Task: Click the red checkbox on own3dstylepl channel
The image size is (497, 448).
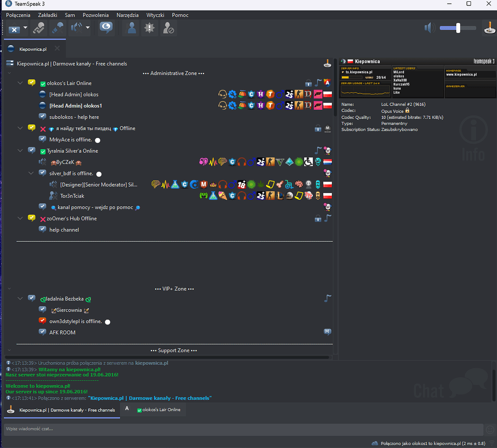Action: [x=42, y=321]
